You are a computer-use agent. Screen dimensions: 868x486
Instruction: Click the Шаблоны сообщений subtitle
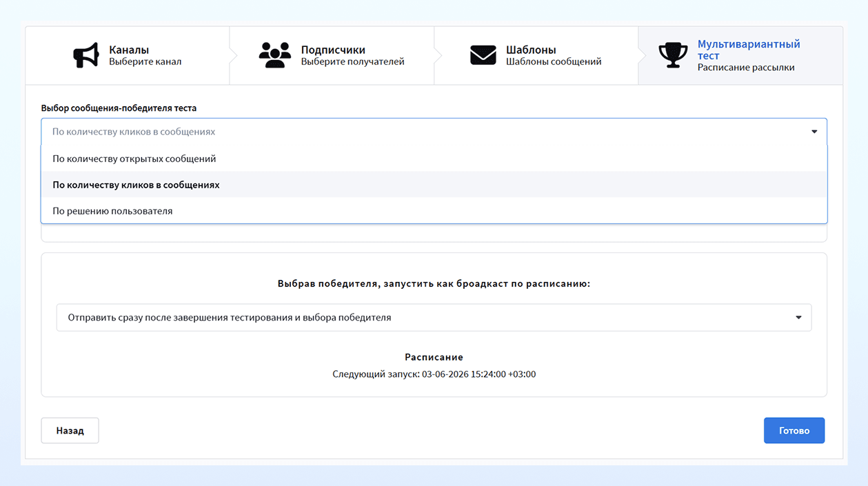[554, 61]
